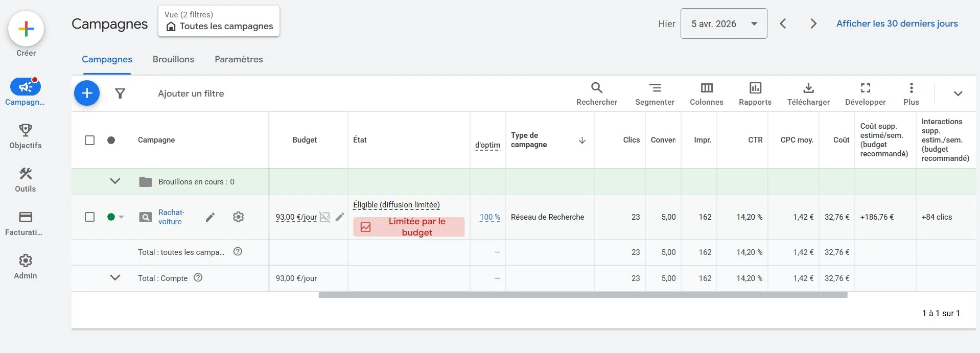Click Afficher les 30 derniers jours
The image size is (980, 353).
coord(897,23)
